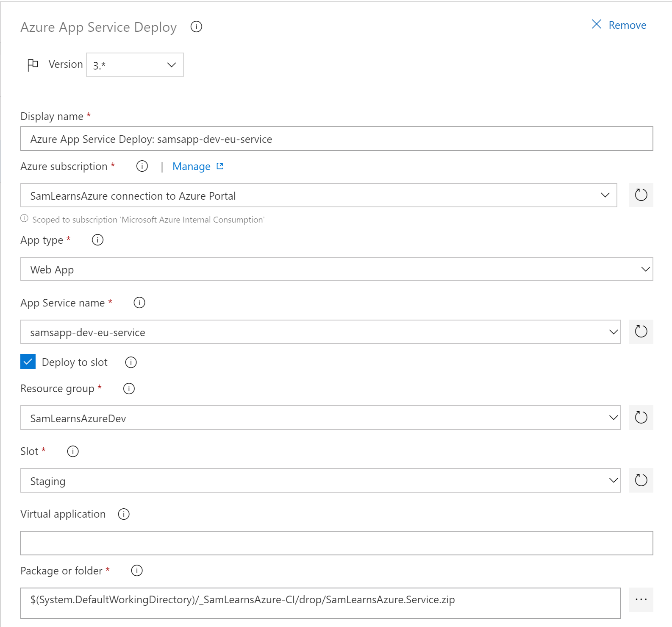Viewport: 672px width, 627px height.
Task: Refresh the App Service name list
Action: (x=641, y=332)
